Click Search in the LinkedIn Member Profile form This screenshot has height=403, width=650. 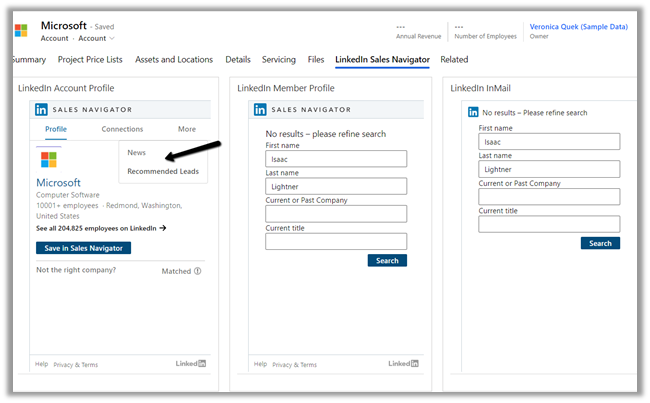click(388, 260)
